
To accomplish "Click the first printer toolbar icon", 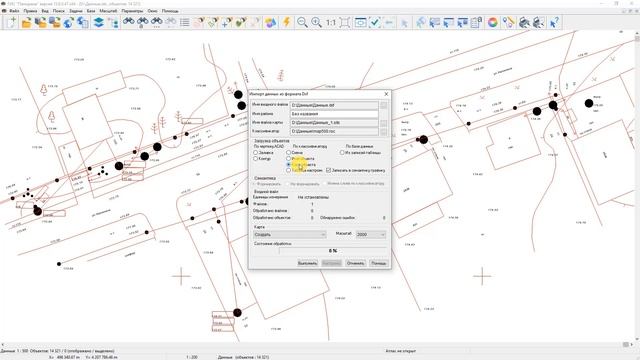I will pos(524,22).
